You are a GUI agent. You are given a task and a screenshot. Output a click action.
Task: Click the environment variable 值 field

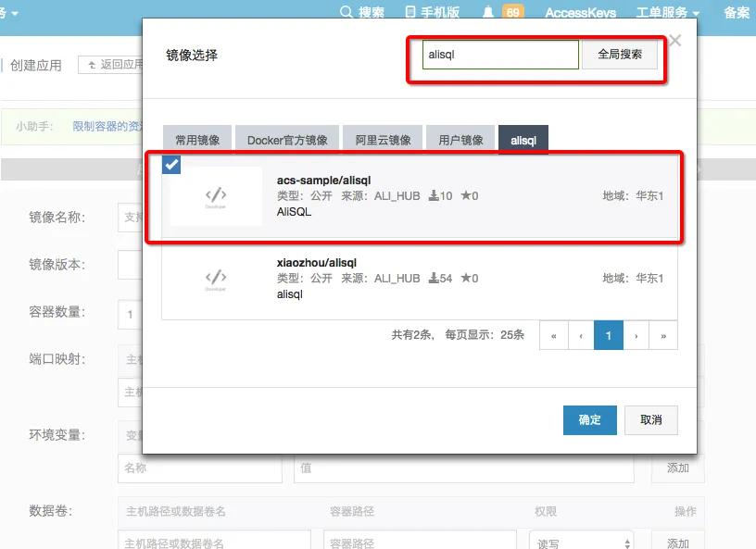[464, 468]
